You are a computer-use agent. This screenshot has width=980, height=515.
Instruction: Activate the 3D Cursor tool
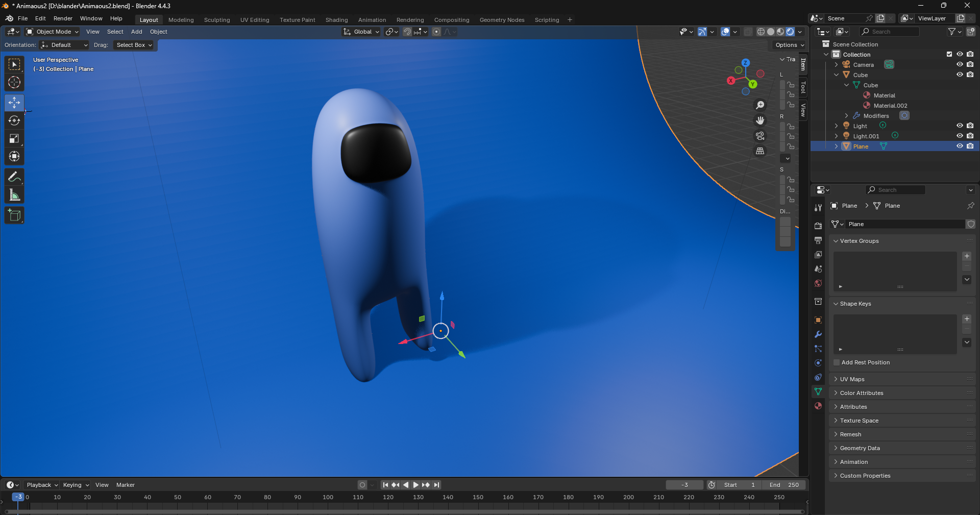(14, 82)
